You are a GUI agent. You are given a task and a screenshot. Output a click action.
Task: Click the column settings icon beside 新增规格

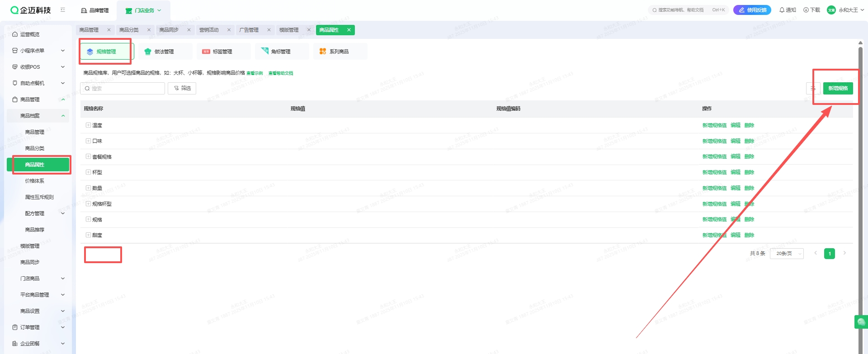click(812, 89)
